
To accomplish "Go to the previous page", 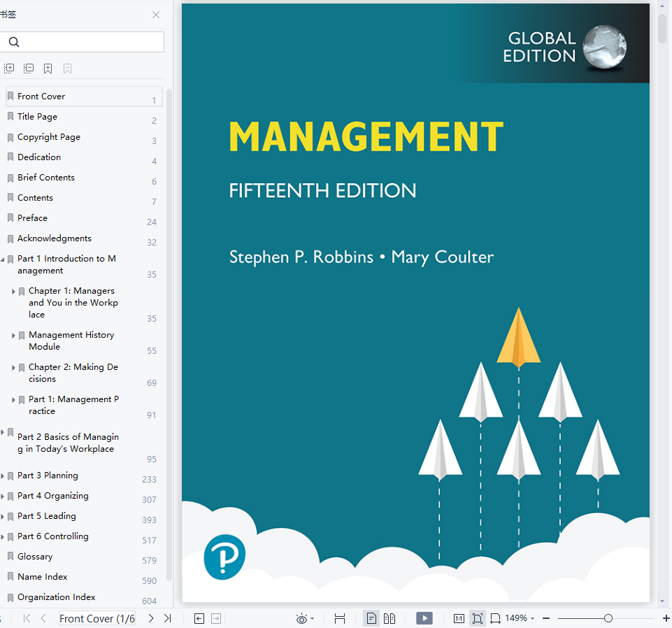I will click(x=43, y=618).
